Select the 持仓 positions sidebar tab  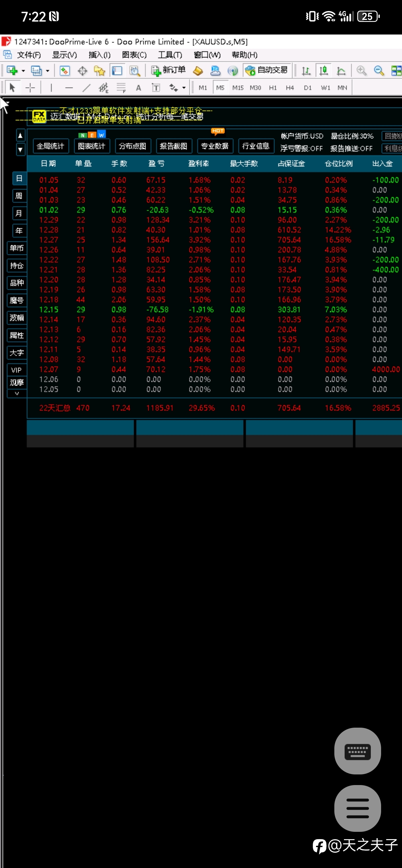[17, 265]
